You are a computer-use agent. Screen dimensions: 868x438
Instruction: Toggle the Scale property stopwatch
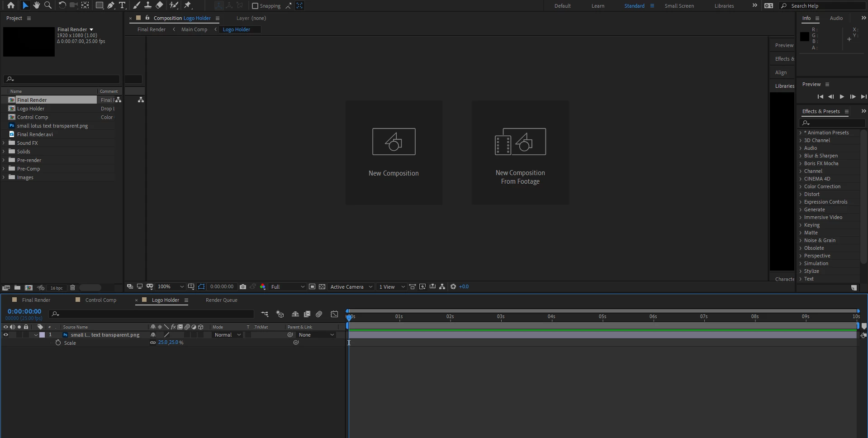click(58, 343)
